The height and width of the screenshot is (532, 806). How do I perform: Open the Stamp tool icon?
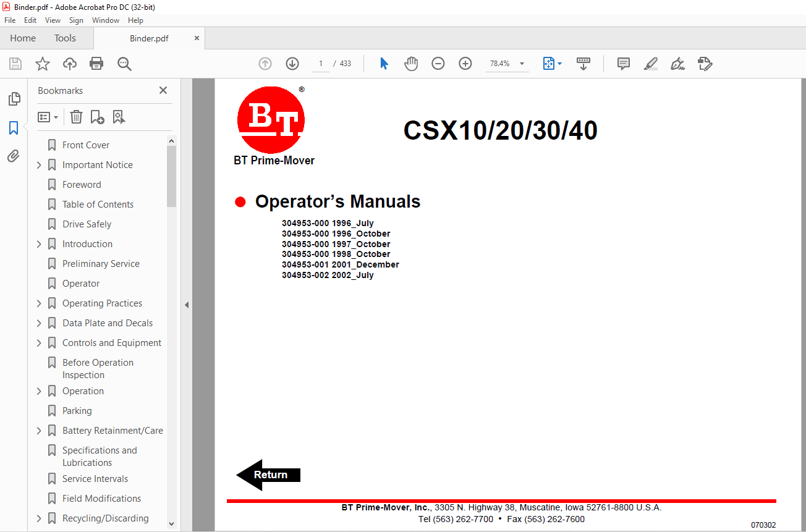705,64
